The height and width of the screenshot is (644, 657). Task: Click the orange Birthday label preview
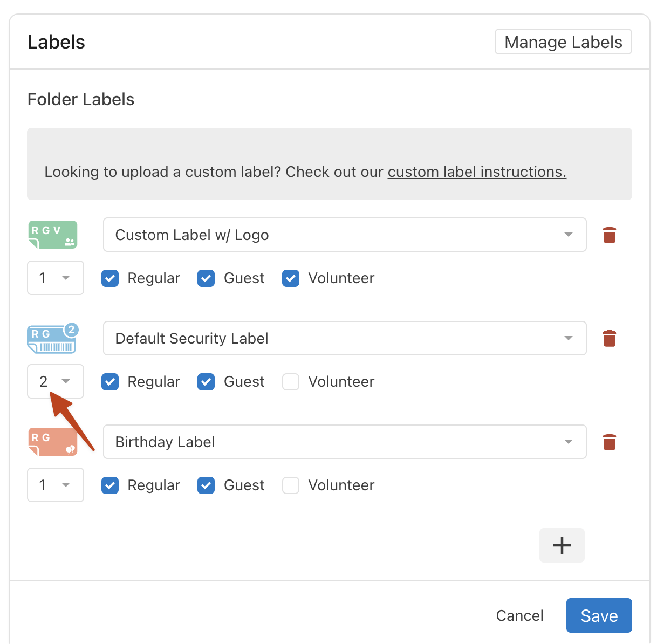pyautogui.click(x=52, y=442)
